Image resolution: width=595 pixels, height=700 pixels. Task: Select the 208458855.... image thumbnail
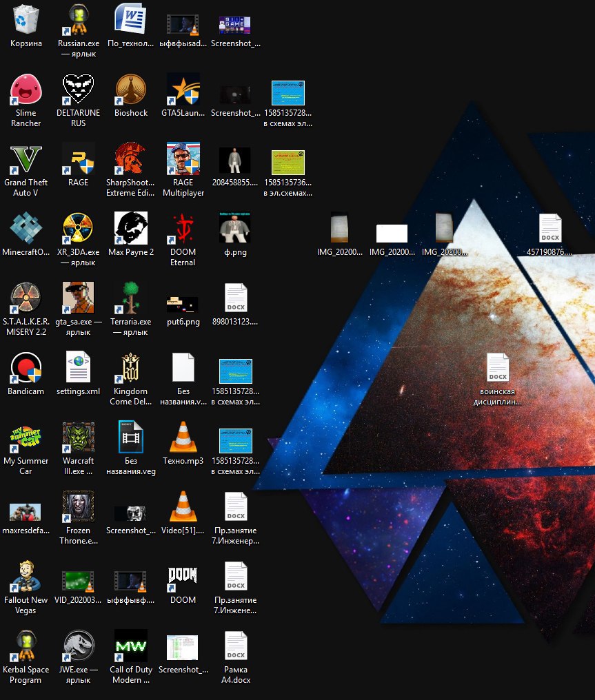pyautogui.click(x=235, y=160)
